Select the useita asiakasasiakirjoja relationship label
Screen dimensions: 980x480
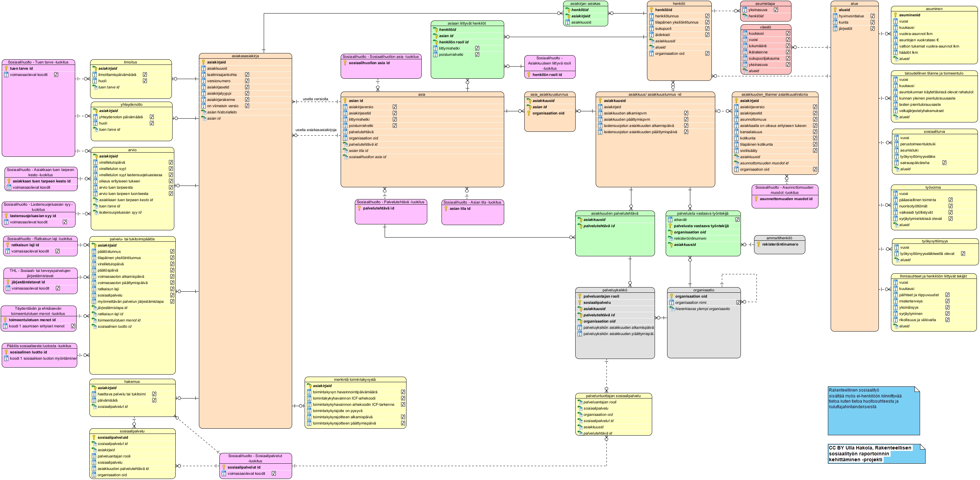point(316,130)
